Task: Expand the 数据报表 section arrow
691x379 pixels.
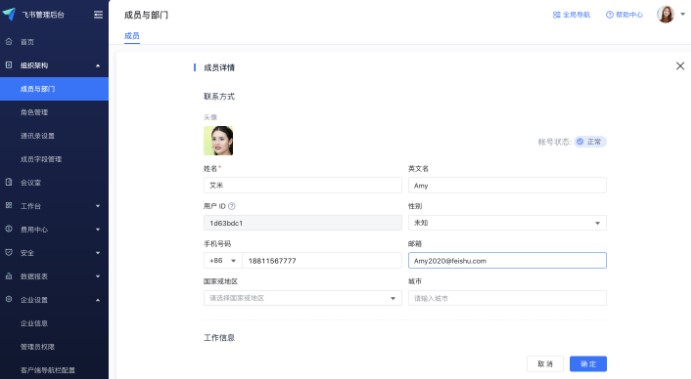Action: point(98,276)
